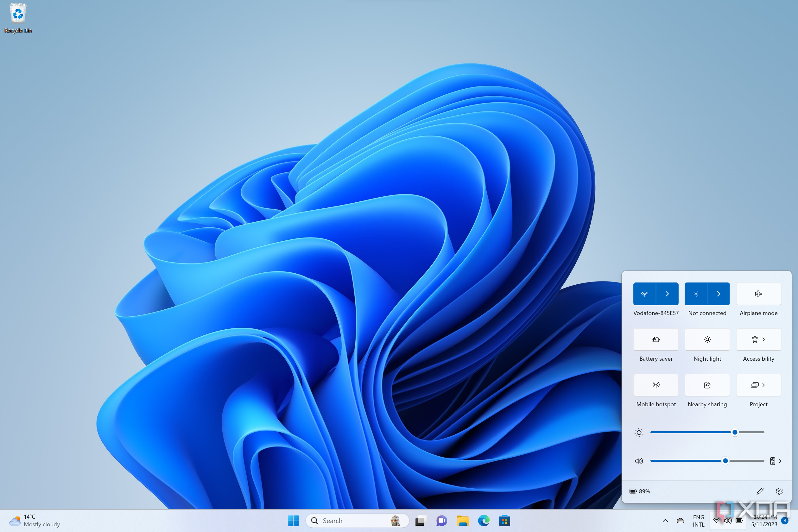Click the Bluetooth not connected icon
Screen dimensions: 798x532
[x=696, y=293]
